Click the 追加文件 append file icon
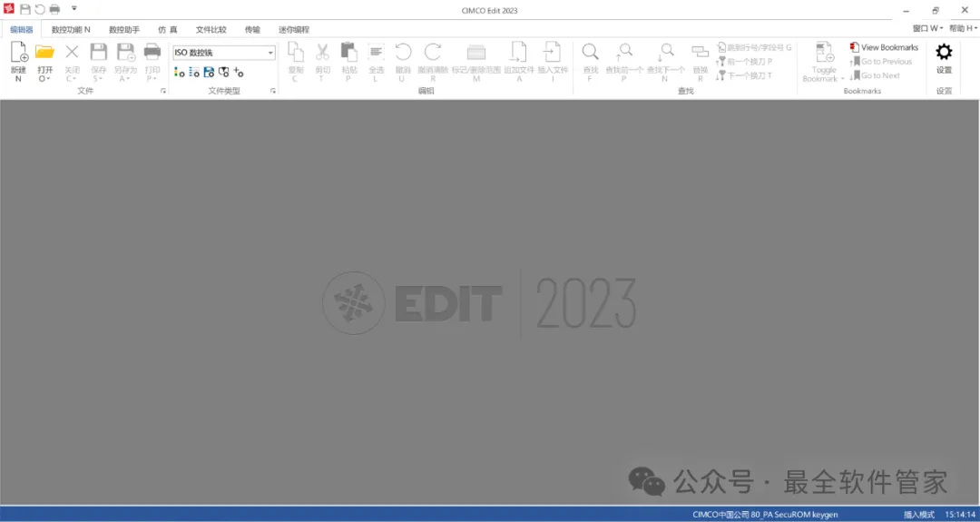The height and width of the screenshot is (522, 980). click(519, 52)
